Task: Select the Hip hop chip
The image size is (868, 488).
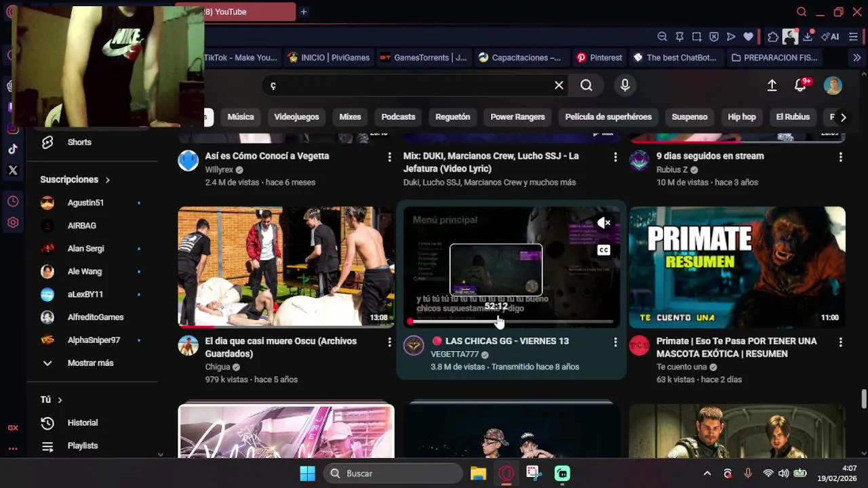Action: tap(742, 117)
